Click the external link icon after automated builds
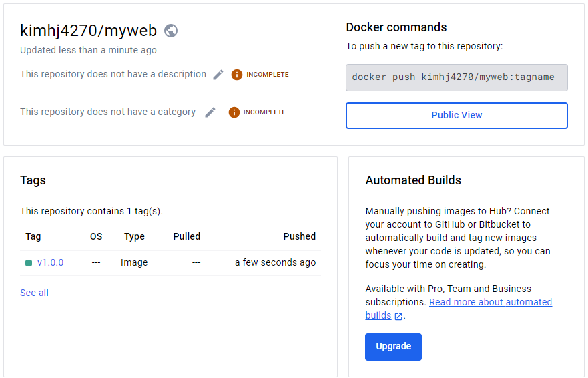 [398, 316]
